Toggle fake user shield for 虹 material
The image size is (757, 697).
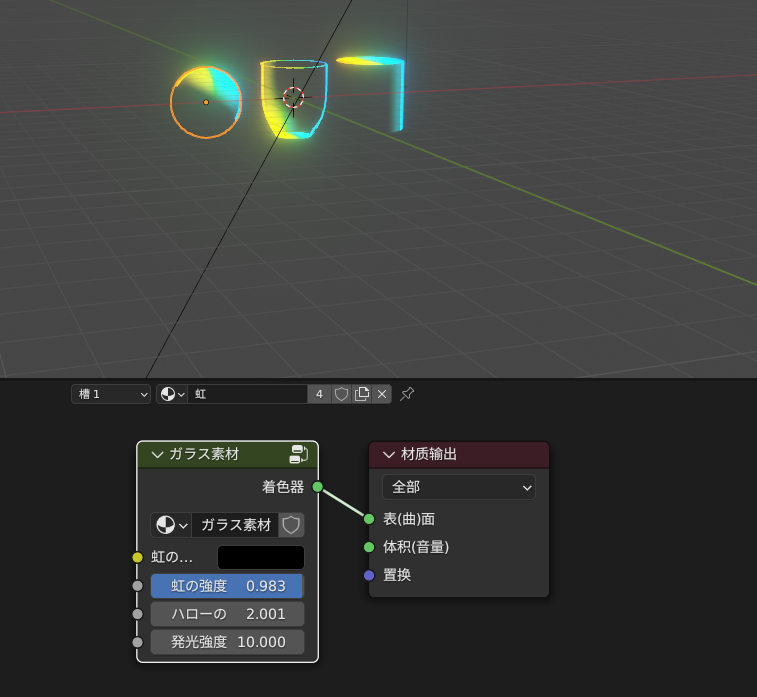click(341, 394)
